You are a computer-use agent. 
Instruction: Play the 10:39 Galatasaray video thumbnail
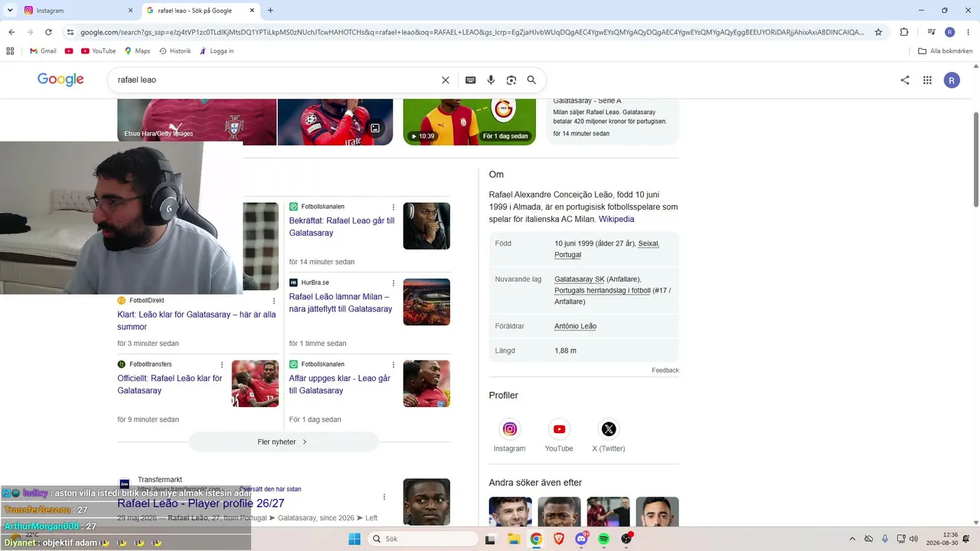(469, 122)
